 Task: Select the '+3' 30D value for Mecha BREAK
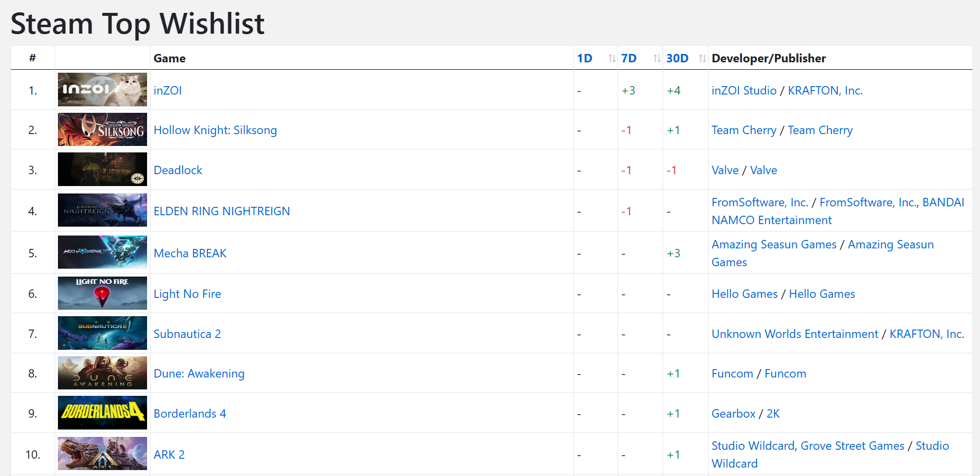673,253
